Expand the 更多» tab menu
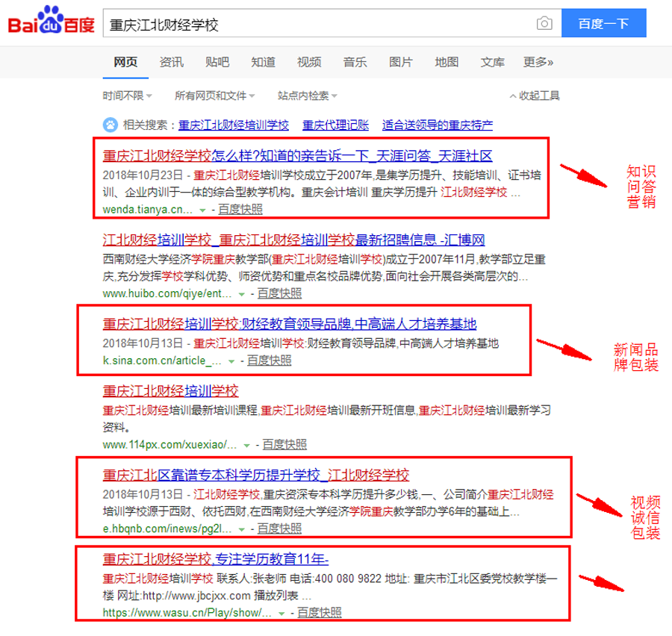The height and width of the screenshot is (636, 672). (x=538, y=62)
